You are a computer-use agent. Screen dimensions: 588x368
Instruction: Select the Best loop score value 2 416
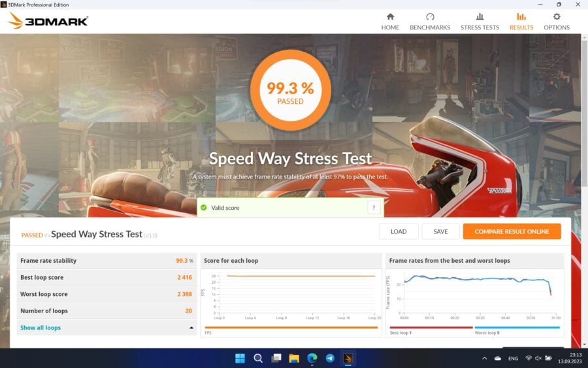[184, 277]
